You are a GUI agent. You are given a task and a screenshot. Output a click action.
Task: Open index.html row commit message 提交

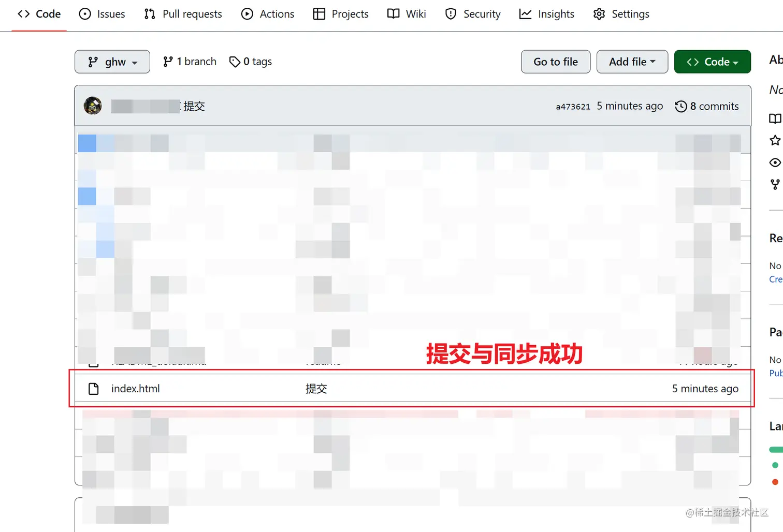(x=316, y=389)
